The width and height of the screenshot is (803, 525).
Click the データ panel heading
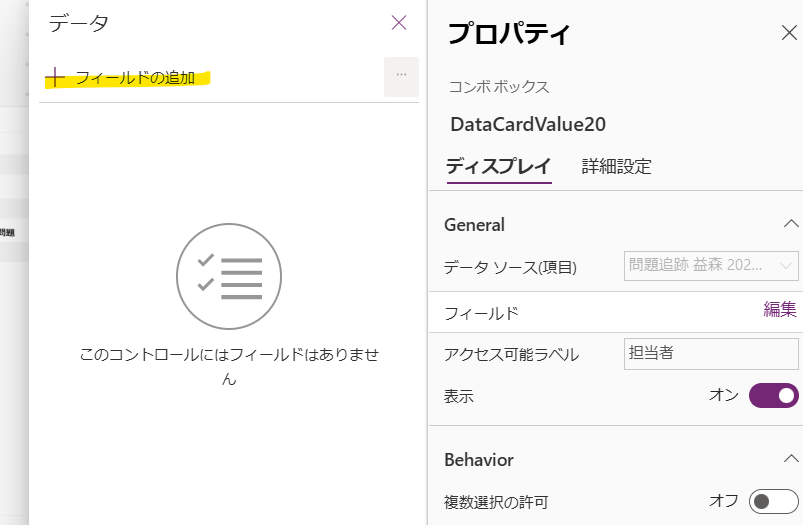click(x=78, y=24)
